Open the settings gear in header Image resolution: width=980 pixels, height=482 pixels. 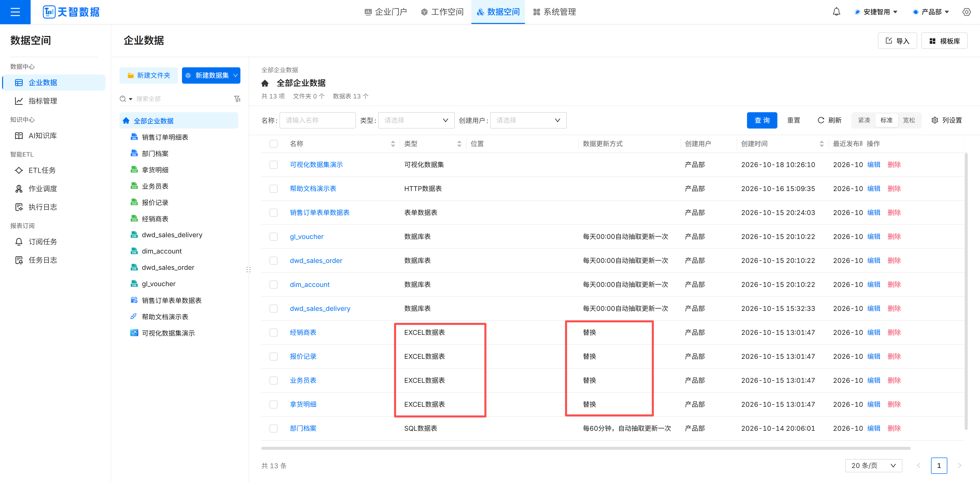pyautogui.click(x=966, y=12)
